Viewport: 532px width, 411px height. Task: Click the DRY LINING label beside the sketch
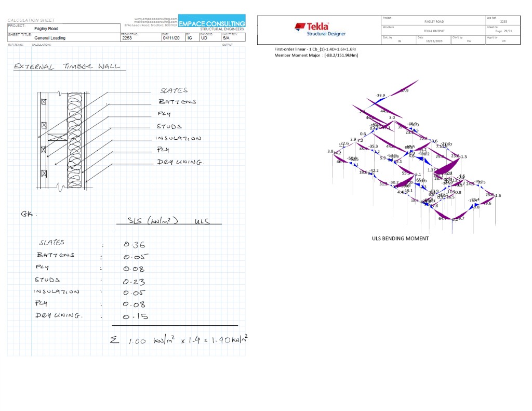pyautogui.click(x=180, y=162)
